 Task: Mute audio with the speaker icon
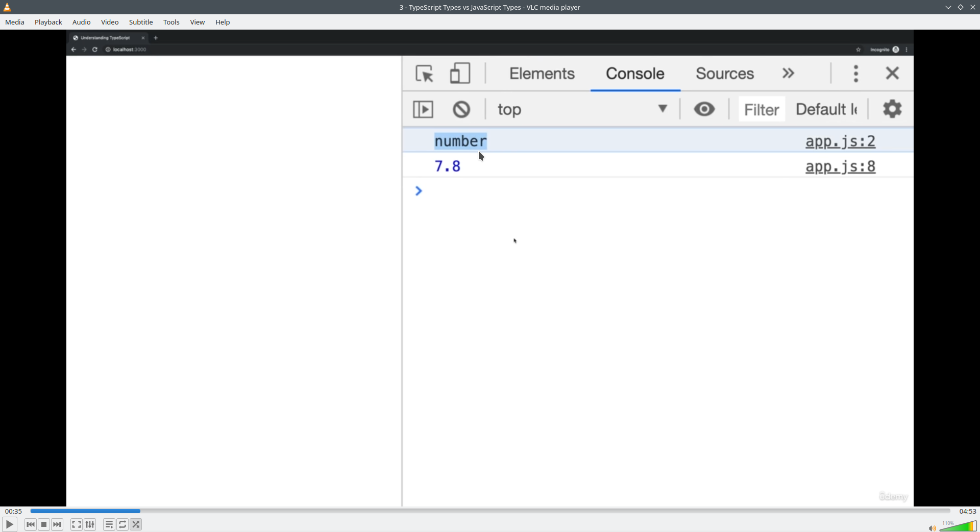(932, 528)
